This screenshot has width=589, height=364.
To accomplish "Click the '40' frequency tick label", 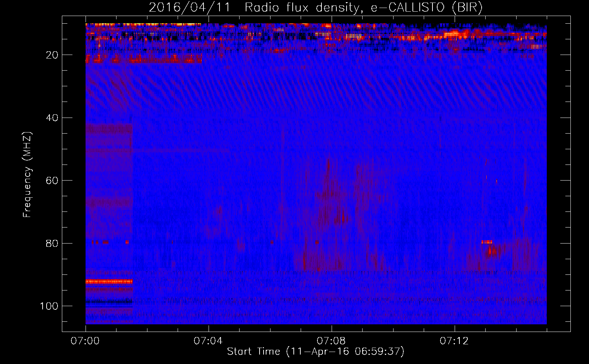I will (52, 118).
